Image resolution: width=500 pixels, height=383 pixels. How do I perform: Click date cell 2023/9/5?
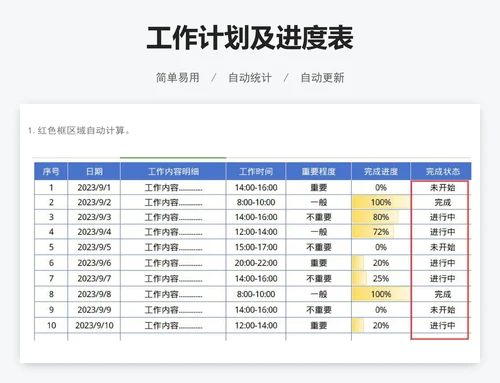94,247
